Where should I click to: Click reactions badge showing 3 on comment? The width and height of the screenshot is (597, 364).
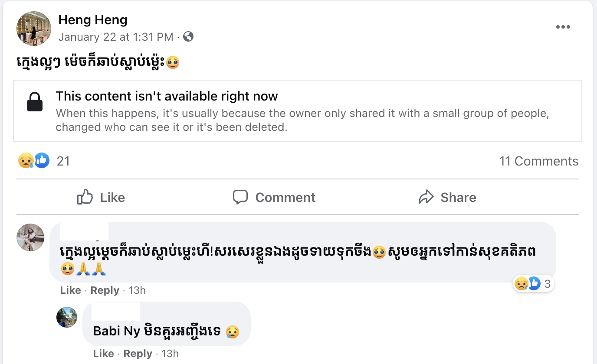pyautogui.click(x=533, y=284)
